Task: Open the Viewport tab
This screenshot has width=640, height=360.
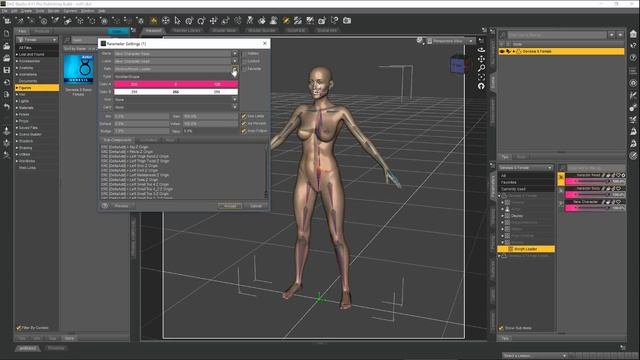Action: 153,31
